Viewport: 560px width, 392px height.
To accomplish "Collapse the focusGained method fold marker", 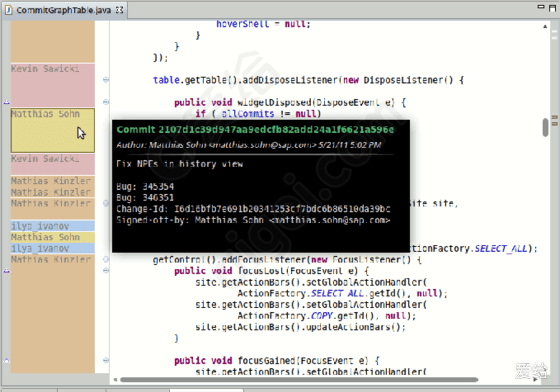I will [106, 360].
